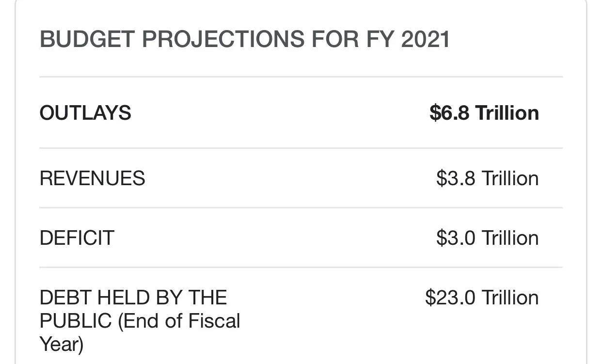
Task: Click the $3.0 Trillion deficit value
Action: pyautogui.click(x=487, y=238)
